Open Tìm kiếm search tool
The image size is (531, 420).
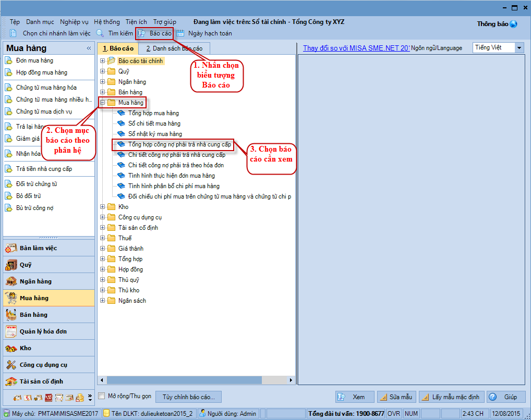point(101,33)
